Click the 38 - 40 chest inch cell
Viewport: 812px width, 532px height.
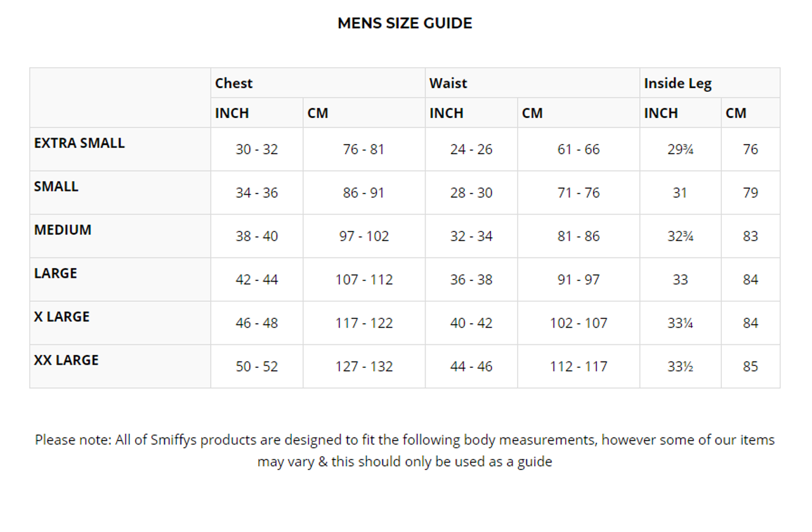(x=257, y=237)
